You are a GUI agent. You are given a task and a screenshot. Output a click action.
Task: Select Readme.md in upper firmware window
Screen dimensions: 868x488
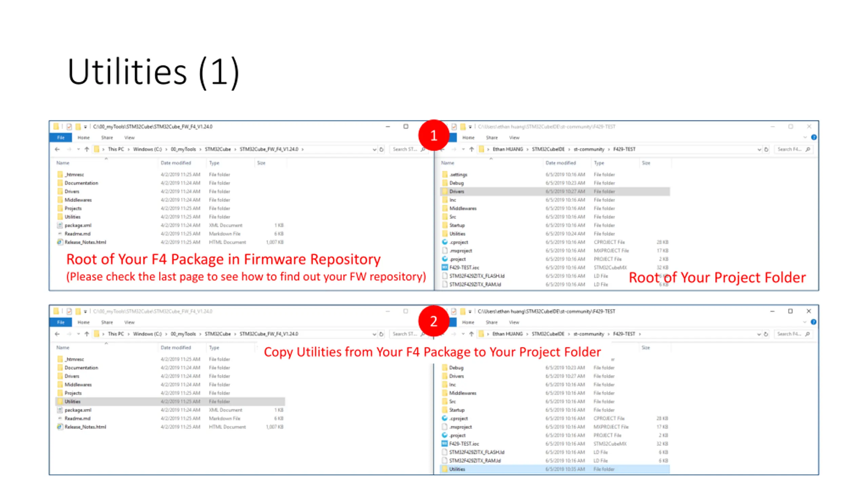coord(77,234)
